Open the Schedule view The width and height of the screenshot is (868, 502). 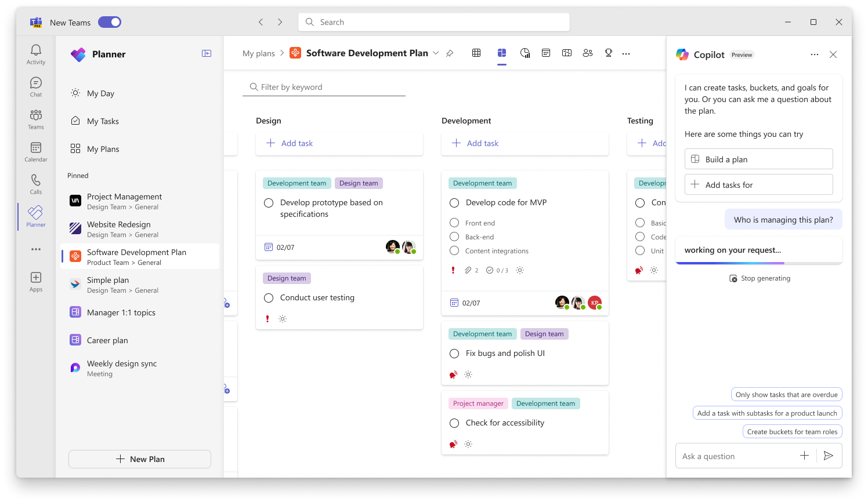tap(546, 53)
